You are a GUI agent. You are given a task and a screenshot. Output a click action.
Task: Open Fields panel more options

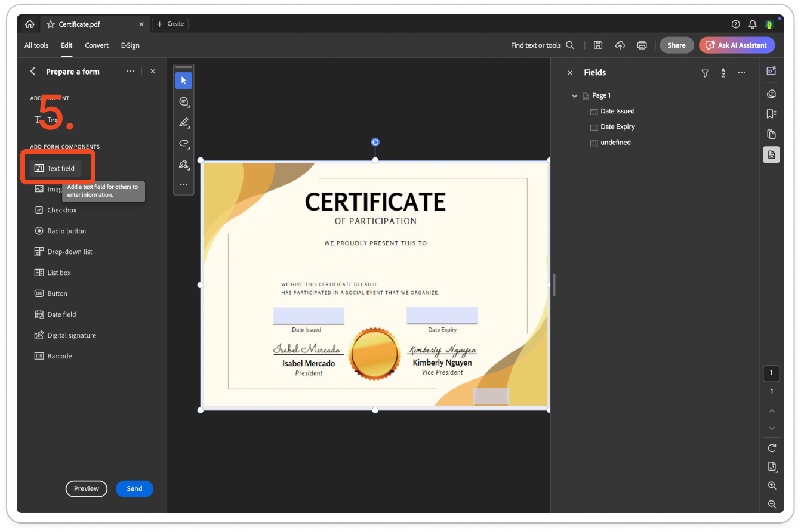[742, 73]
